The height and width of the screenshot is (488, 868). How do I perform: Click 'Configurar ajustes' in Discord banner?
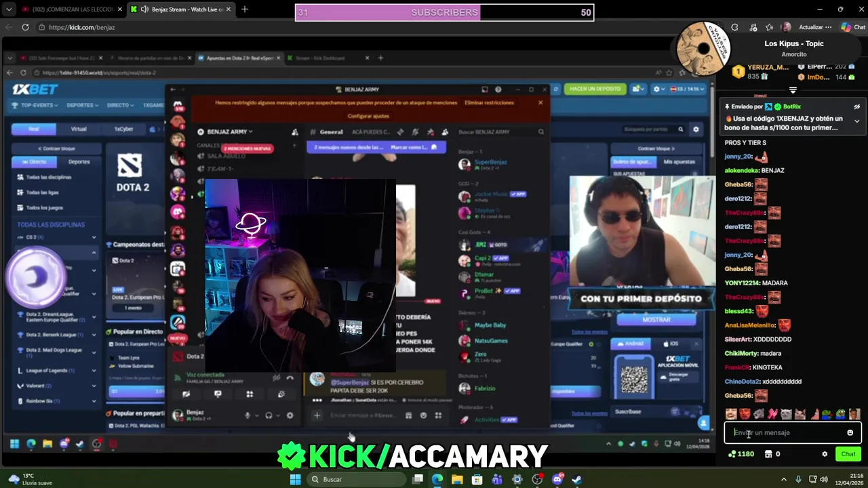pos(368,116)
